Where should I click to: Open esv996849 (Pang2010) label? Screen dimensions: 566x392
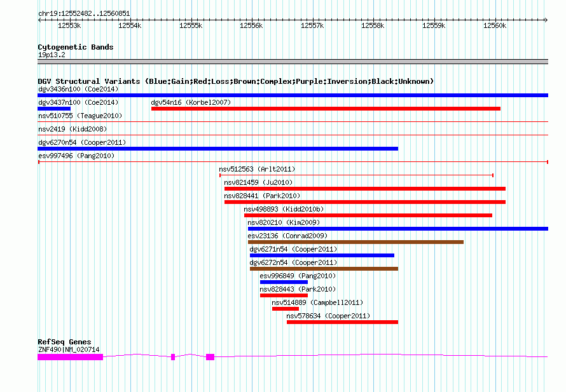point(298,276)
